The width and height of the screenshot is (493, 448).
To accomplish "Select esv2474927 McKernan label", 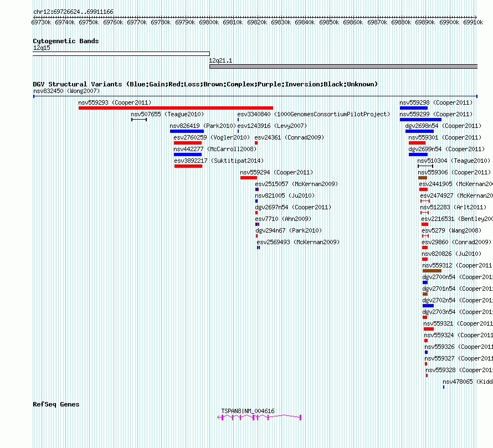I will (456, 195).
